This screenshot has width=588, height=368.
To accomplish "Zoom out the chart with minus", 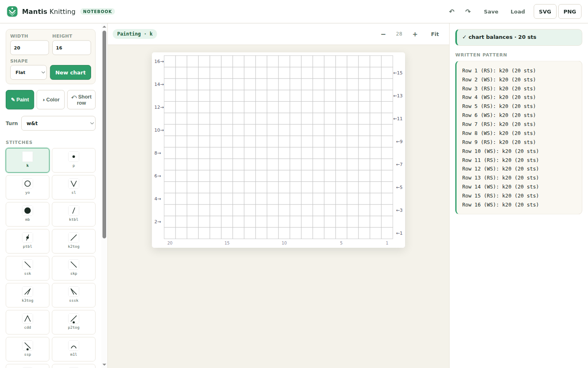I will (x=383, y=34).
